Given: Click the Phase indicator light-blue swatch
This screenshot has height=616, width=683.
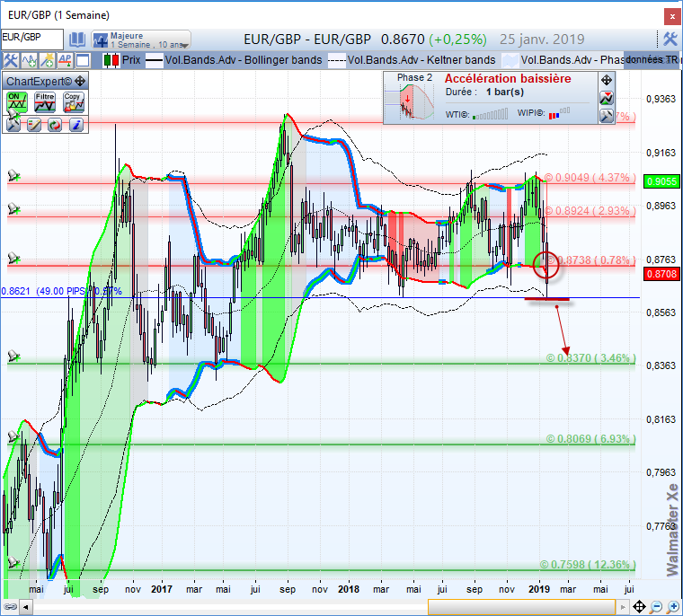Looking at the screenshot, I should click(x=510, y=60).
